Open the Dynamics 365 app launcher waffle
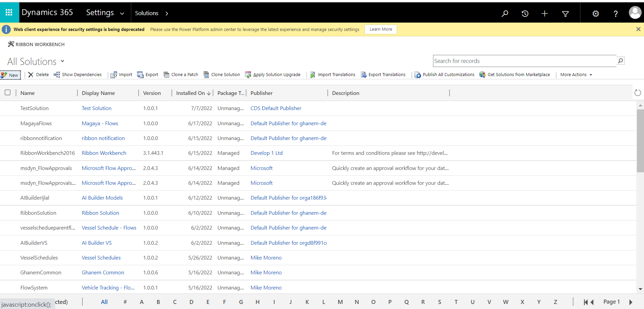644x309 pixels. [9, 12]
